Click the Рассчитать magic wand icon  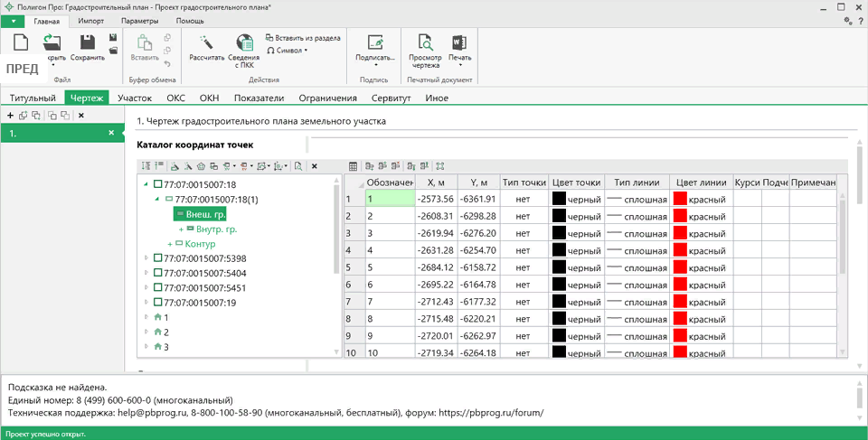coord(206,42)
